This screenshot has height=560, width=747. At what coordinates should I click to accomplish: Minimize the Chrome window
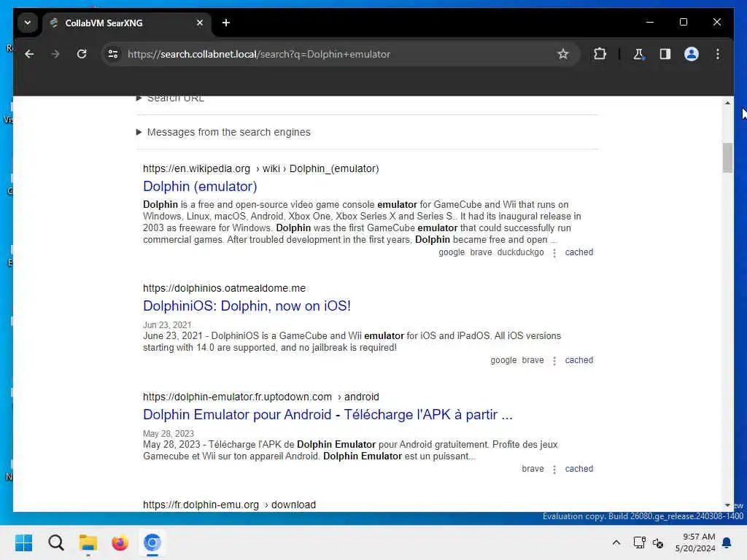[650, 23]
